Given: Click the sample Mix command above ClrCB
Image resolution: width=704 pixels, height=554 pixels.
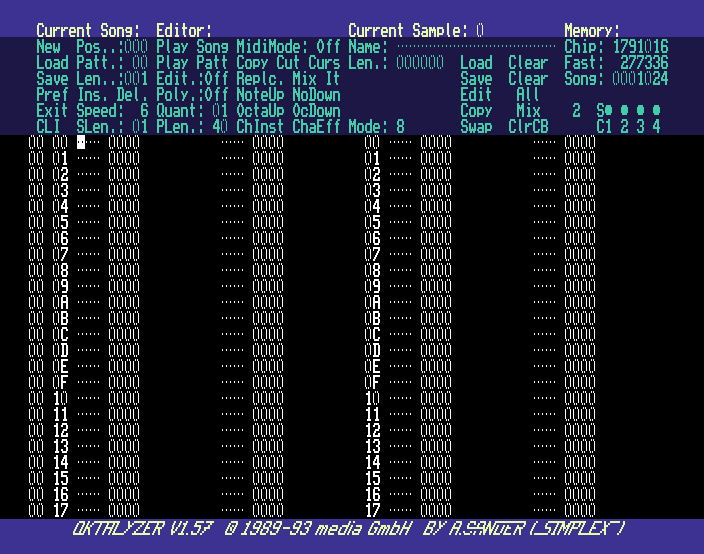Looking at the screenshot, I should click(x=528, y=111).
